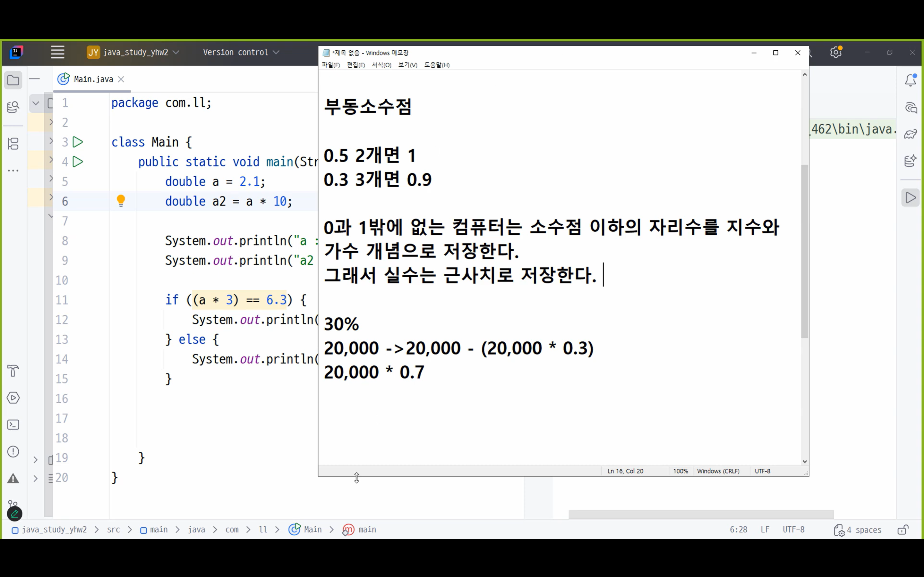Click the 4 spaces indent setting
The height and width of the screenshot is (577, 924).
point(858,530)
